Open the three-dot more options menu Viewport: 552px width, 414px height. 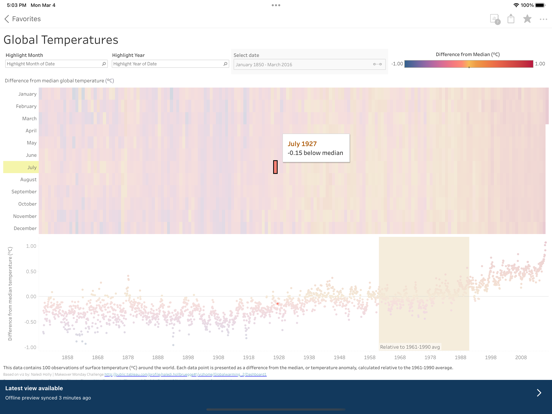[543, 19]
